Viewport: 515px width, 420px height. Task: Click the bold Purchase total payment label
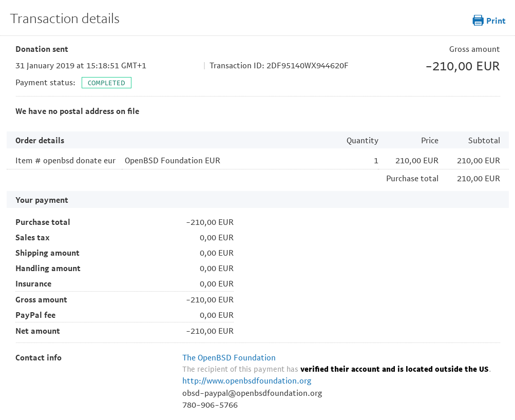(x=43, y=222)
